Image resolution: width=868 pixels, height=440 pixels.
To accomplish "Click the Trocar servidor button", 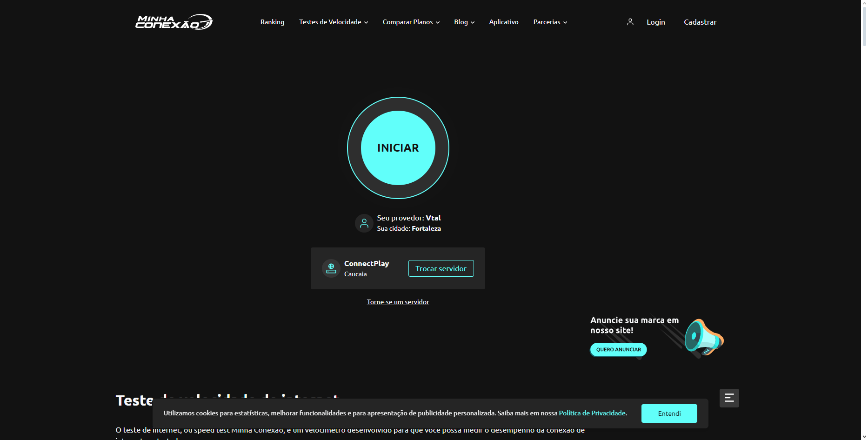I will tap(441, 268).
